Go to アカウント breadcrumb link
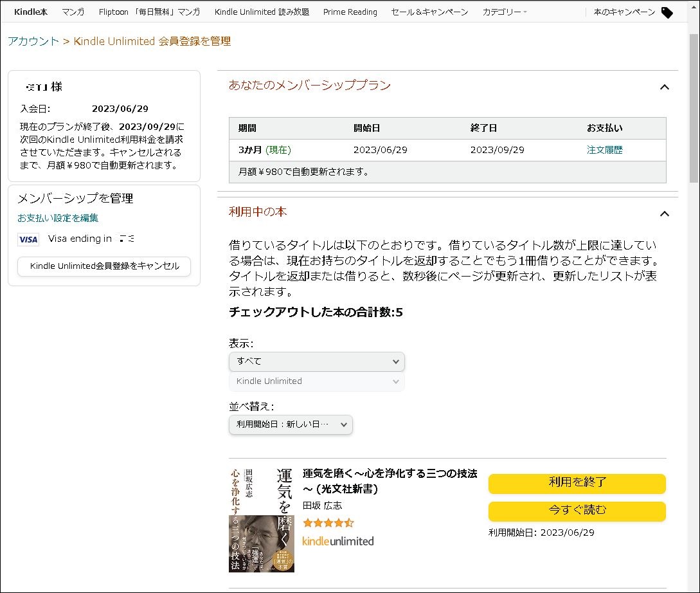Viewport: 700px width, 593px height. click(33, 41)
